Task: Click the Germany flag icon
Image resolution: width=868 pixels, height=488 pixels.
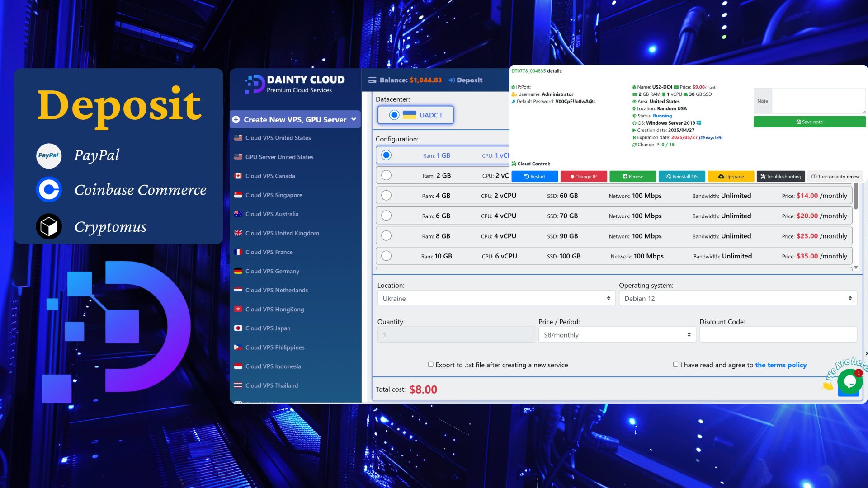Action: pyautogui.click(x=238, y=271)
